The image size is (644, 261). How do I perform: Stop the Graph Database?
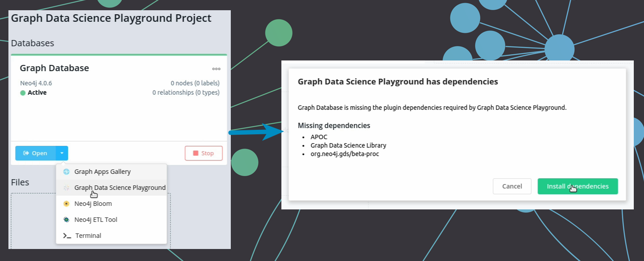[x=204, y=153]
